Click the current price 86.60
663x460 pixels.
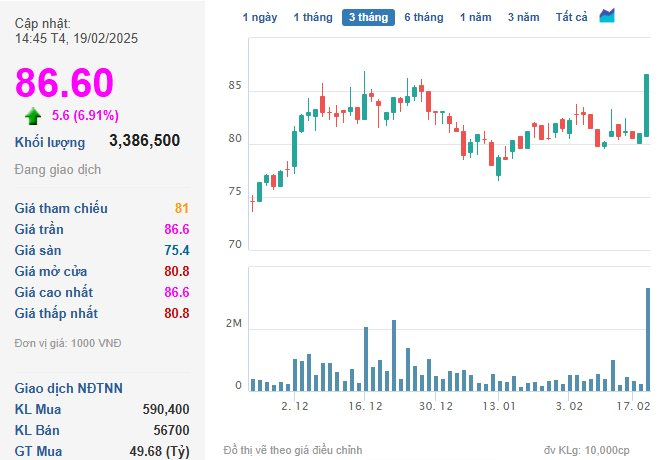coord(64,82)
